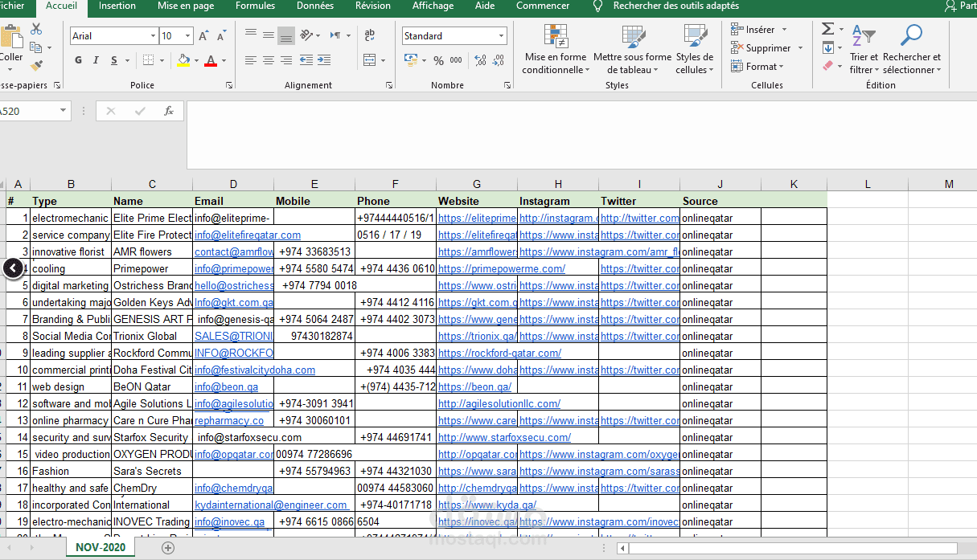Image resolution: width=977 pixels, height=560 pixels.
Task: Add a new sheet with plus button
Action: tap(168, 548)
